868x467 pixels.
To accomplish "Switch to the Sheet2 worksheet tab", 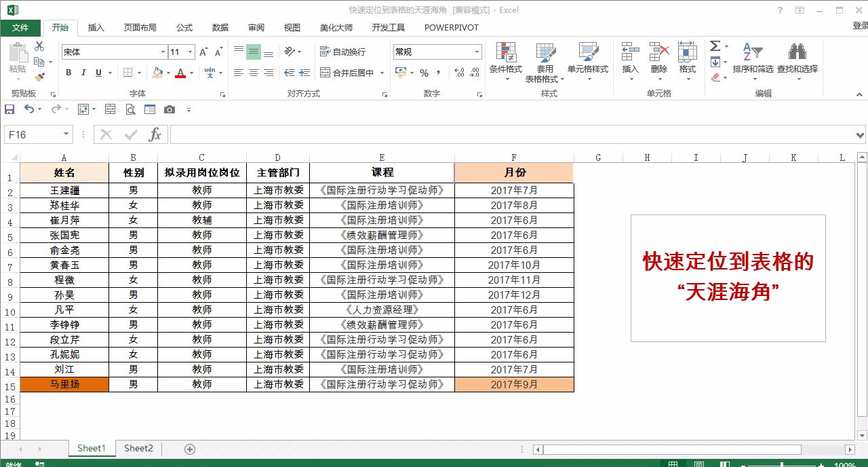I will coord(138,448).
